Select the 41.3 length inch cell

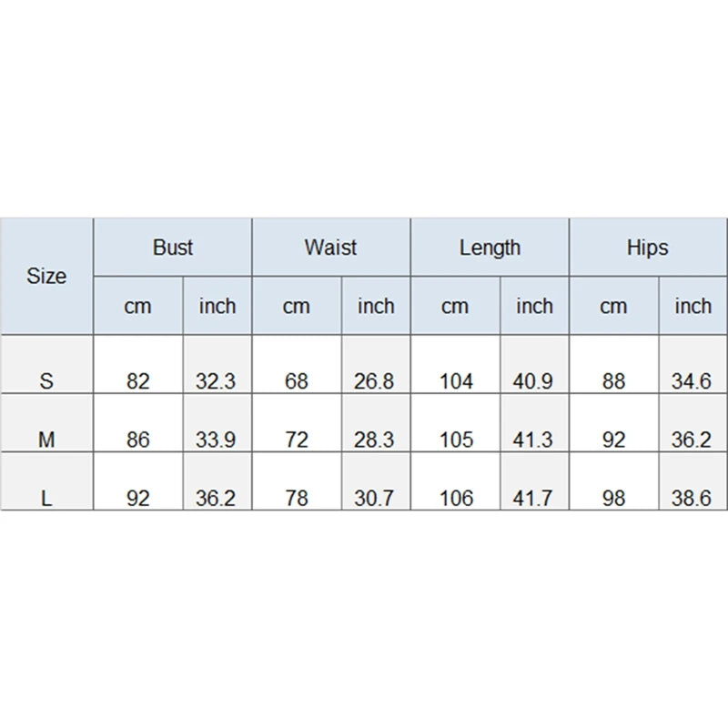[x=534, y=440]
